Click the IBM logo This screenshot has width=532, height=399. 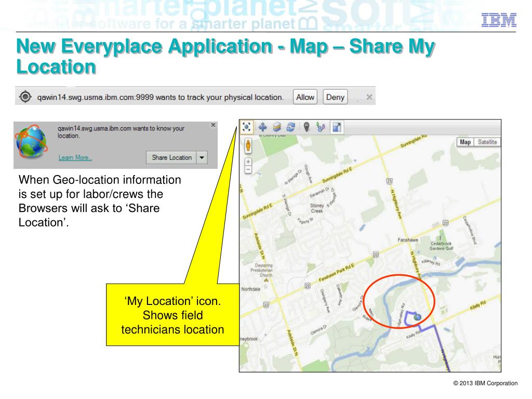point(499,20)
